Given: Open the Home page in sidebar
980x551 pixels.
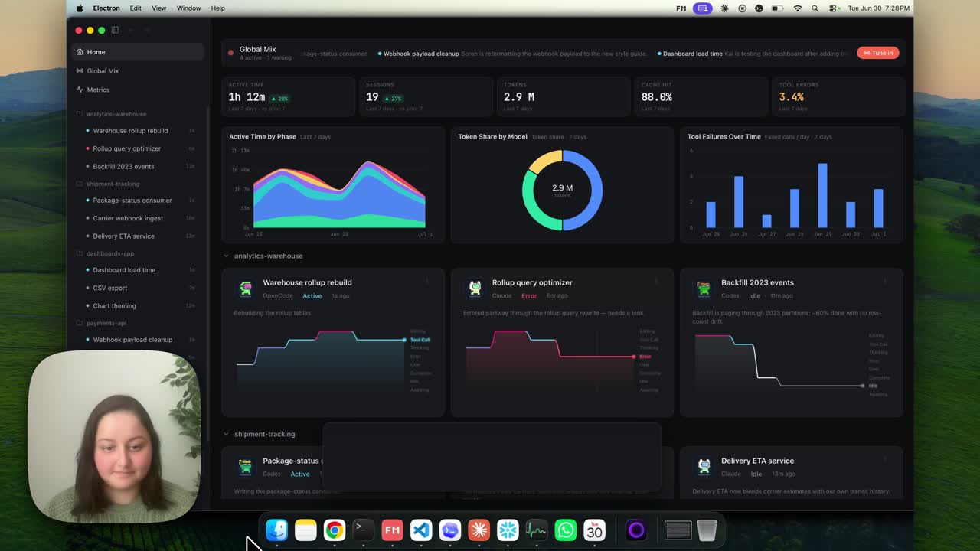Looking at the screenshot, I should [138, 52].
